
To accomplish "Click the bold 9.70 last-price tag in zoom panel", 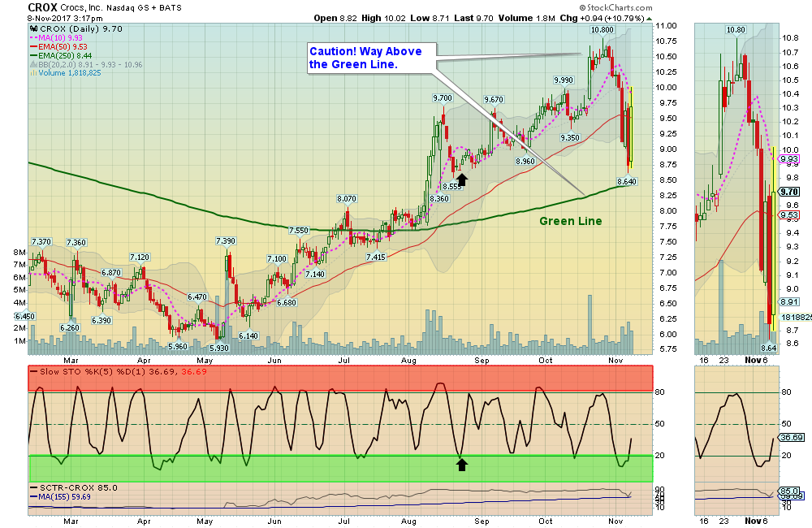I will point(789,192).
